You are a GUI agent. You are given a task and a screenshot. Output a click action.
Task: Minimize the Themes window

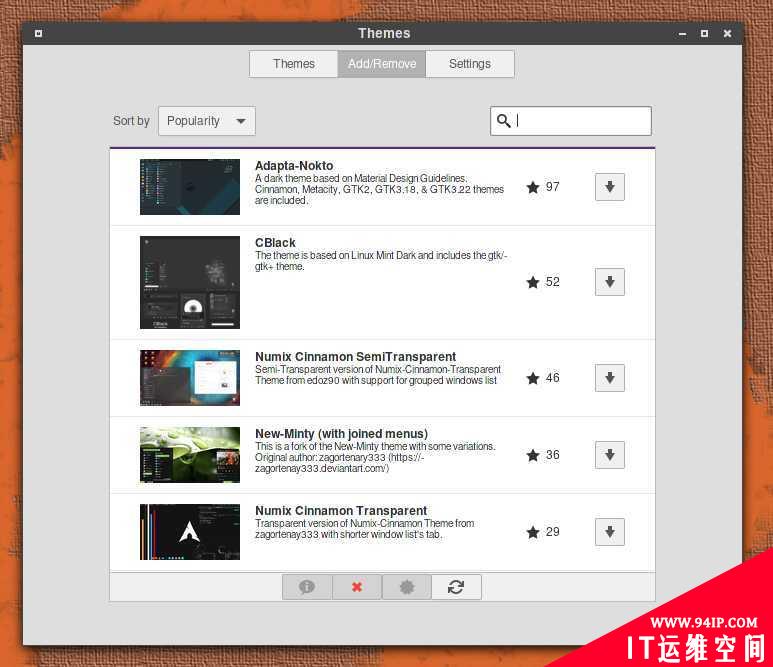pos(682,34)
